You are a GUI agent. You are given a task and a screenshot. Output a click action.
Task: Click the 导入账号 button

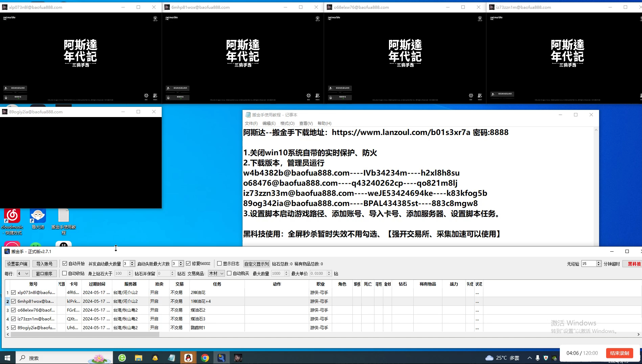tap(45, 264)
